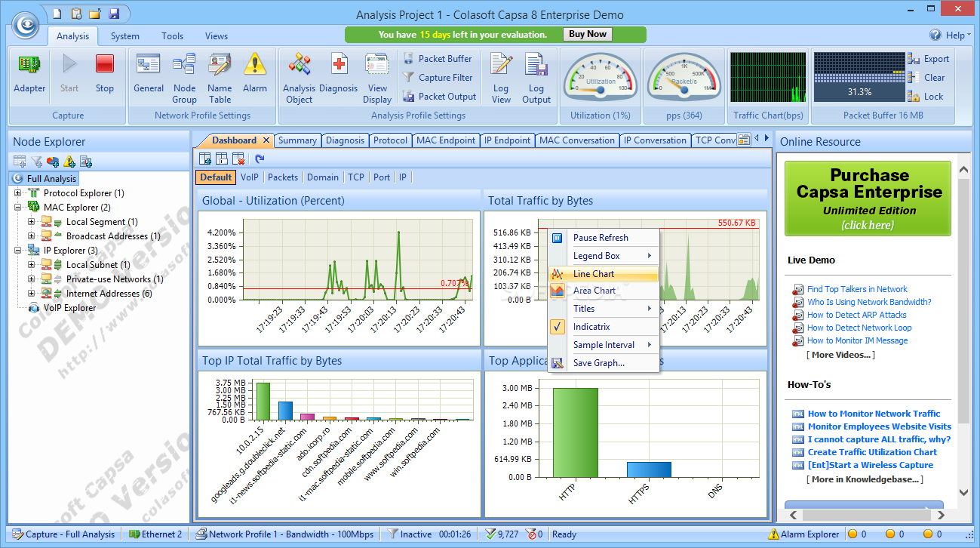Collapse the MAC Explorer tree node
The width and height of the screenshot is (980, 548).
click(17, 207)
